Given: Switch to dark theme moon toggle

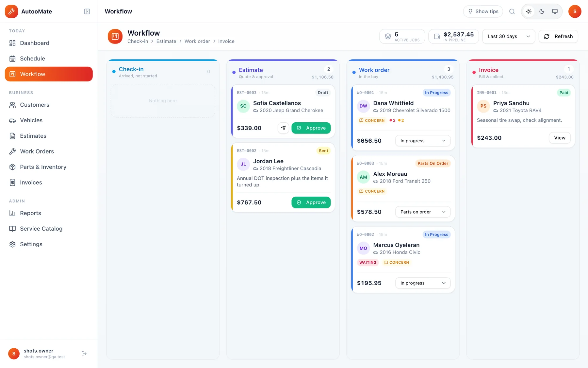Looking at the screenshot, I should point(542,11).
